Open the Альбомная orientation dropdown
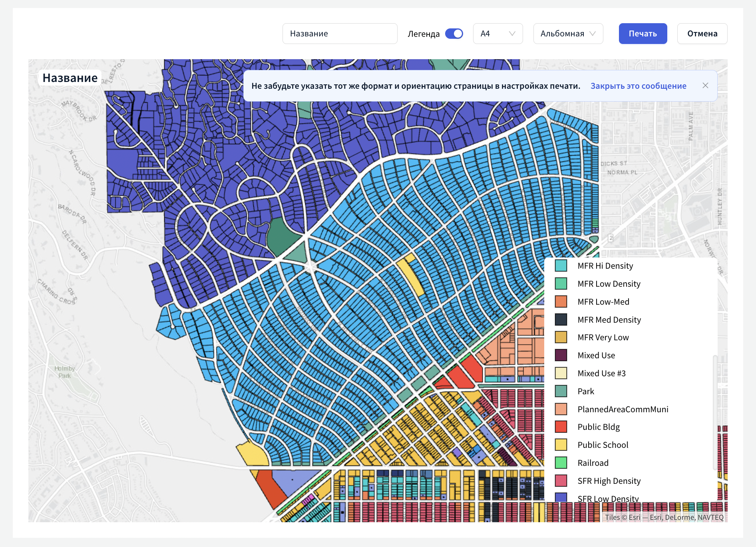 [568, 34]
